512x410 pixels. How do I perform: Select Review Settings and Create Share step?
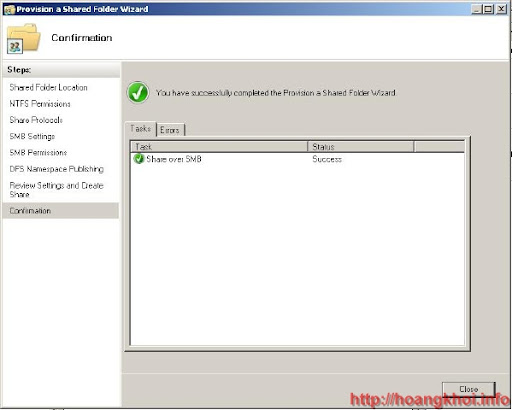pos(57,190)
